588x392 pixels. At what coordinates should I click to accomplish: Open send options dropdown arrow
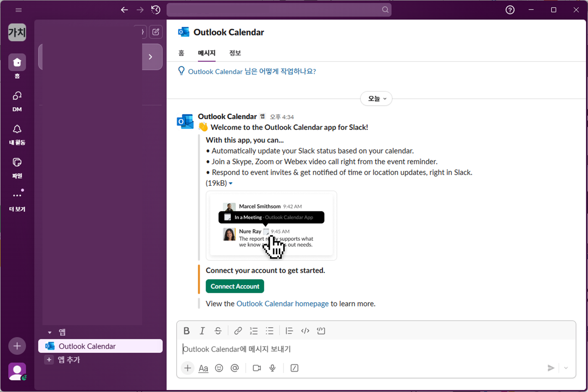(566, 368)
